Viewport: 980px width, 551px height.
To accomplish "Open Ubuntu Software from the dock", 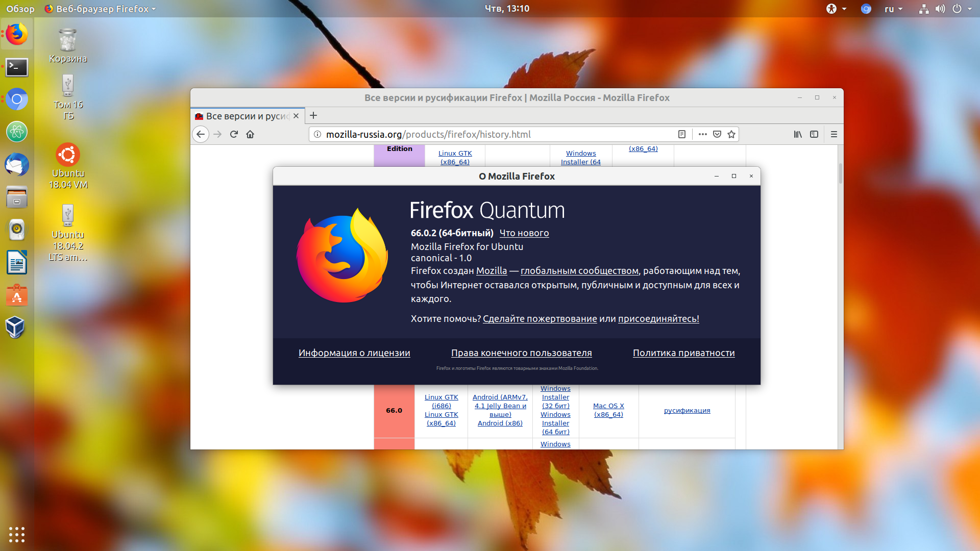I will click(17, 295).
